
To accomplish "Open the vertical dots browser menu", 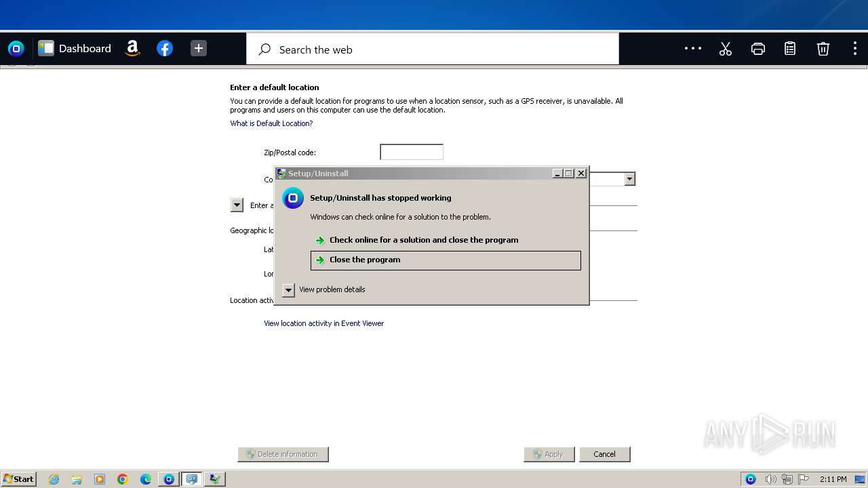I will click(x=854, y=49).
